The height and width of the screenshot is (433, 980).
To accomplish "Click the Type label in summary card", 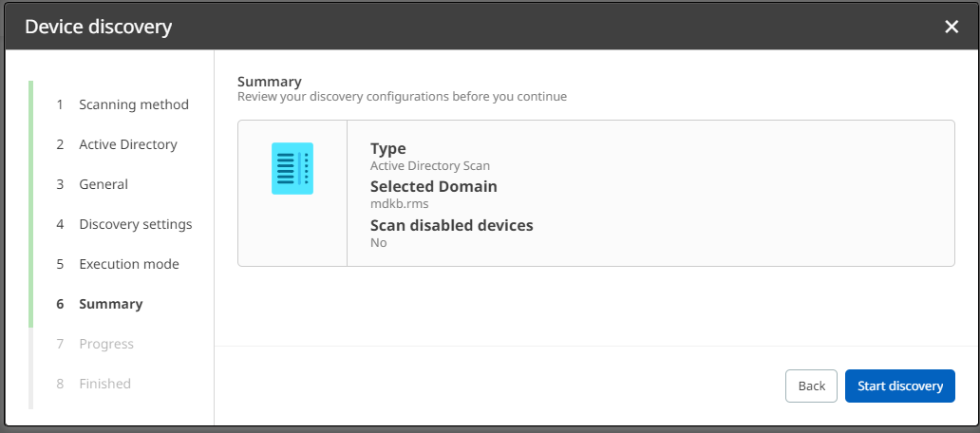I will 387,148.
